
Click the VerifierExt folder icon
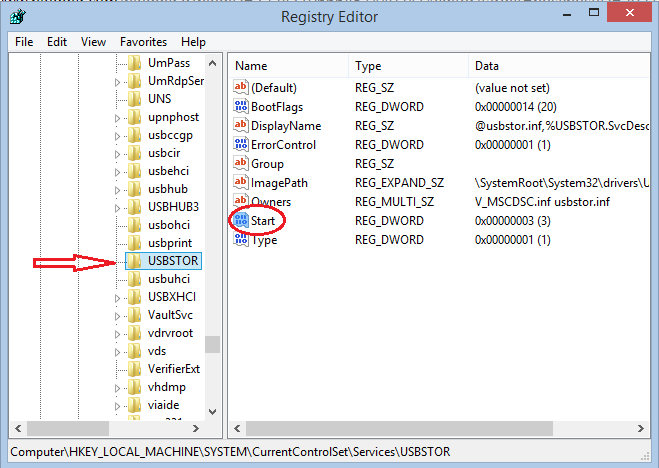point(134,369)
